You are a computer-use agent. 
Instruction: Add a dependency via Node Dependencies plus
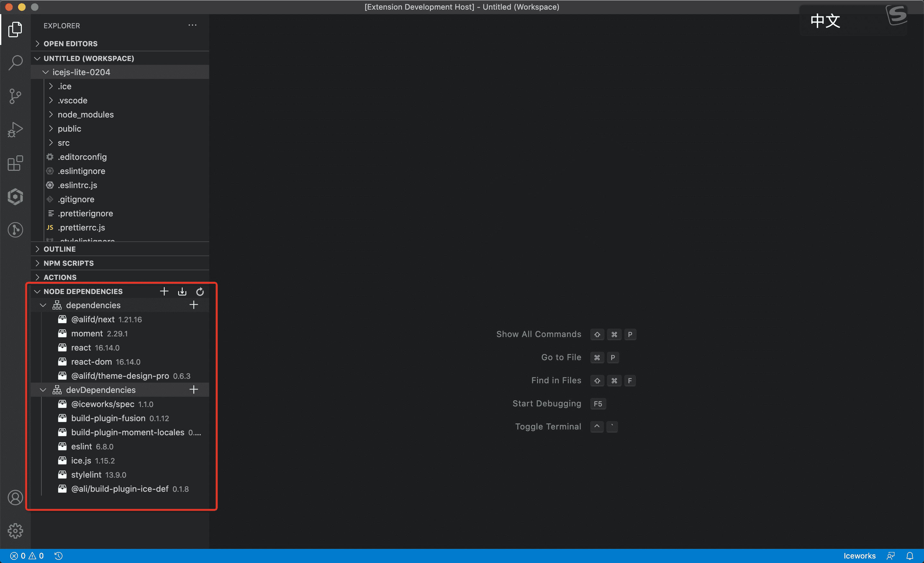[x=164, y=291]
